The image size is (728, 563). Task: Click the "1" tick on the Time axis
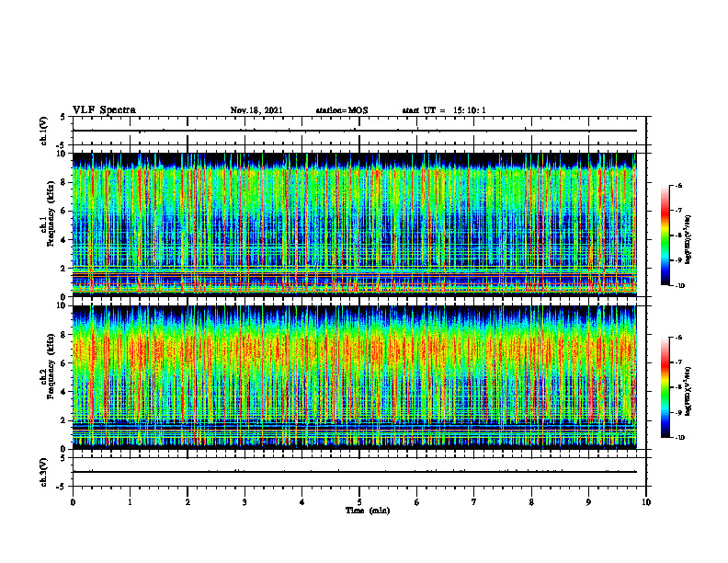pyautogui.click(x=130, y=502)
